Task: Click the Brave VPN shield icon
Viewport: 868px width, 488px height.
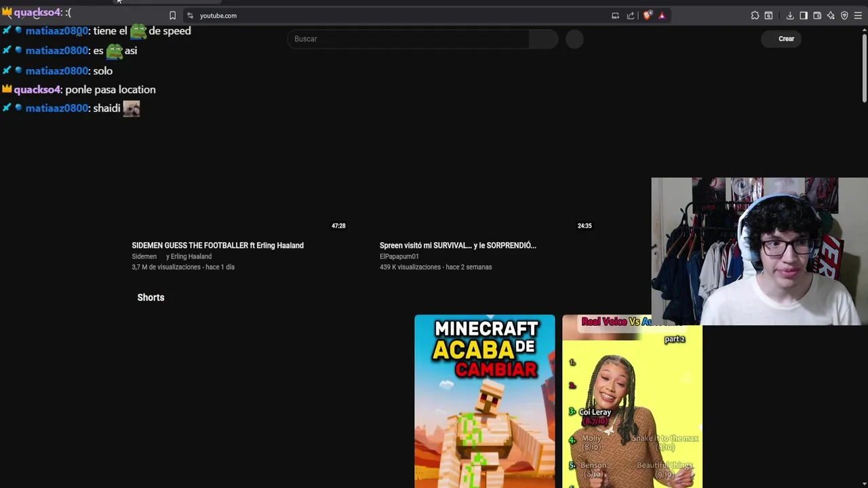Action: click(844, 16)
